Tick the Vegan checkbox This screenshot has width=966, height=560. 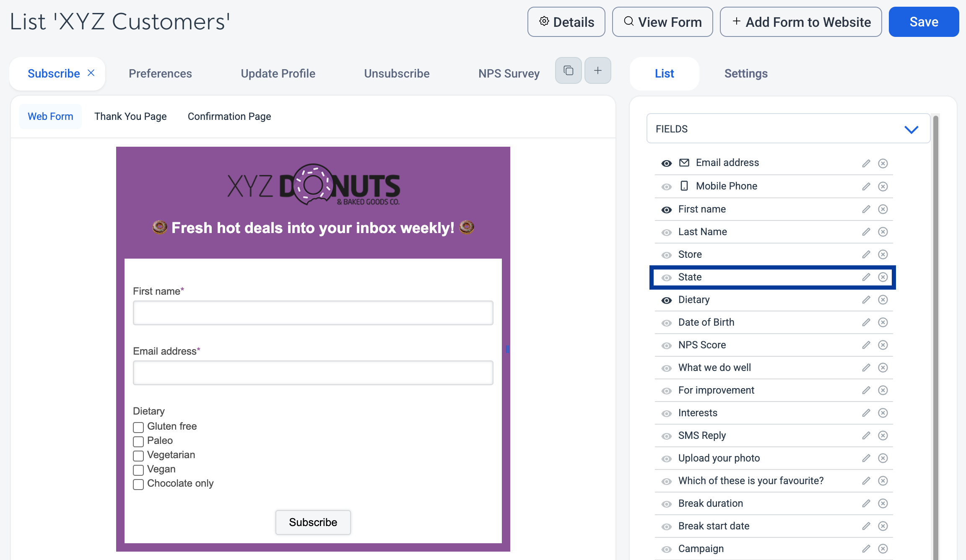[x=138, y=470]
